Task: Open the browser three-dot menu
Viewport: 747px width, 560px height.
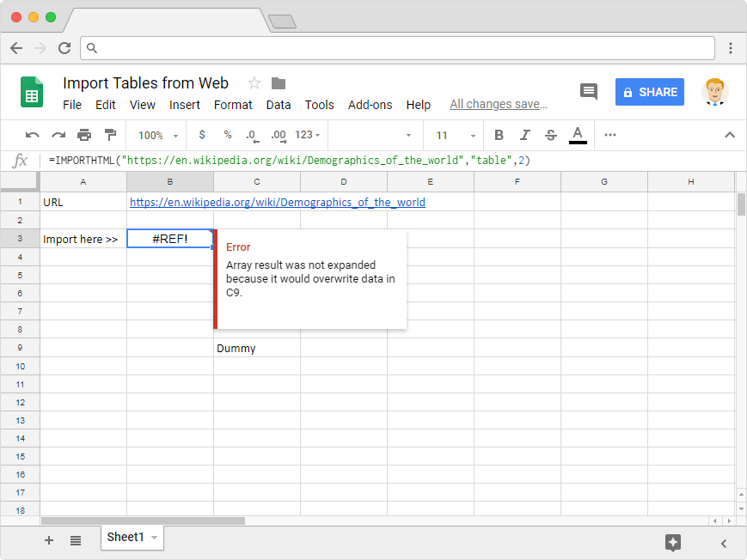Action: pyautogui.click(x=731, y=48)
